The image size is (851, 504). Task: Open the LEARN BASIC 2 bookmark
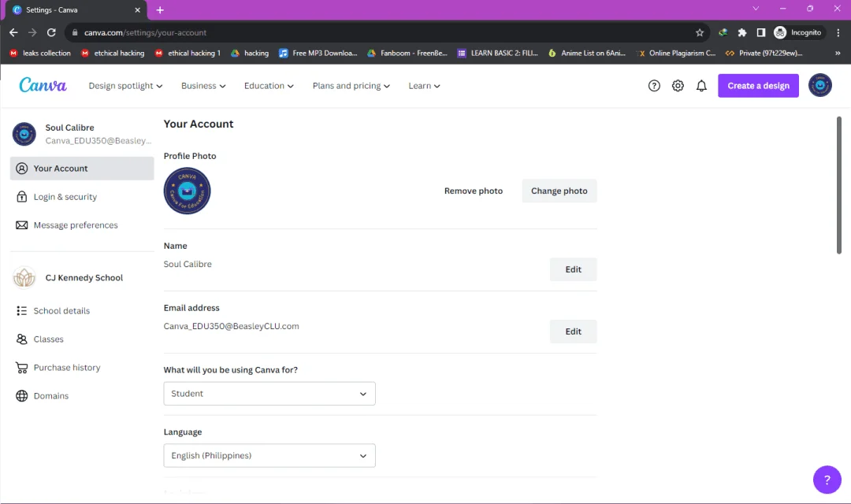(x=498, y=54)
